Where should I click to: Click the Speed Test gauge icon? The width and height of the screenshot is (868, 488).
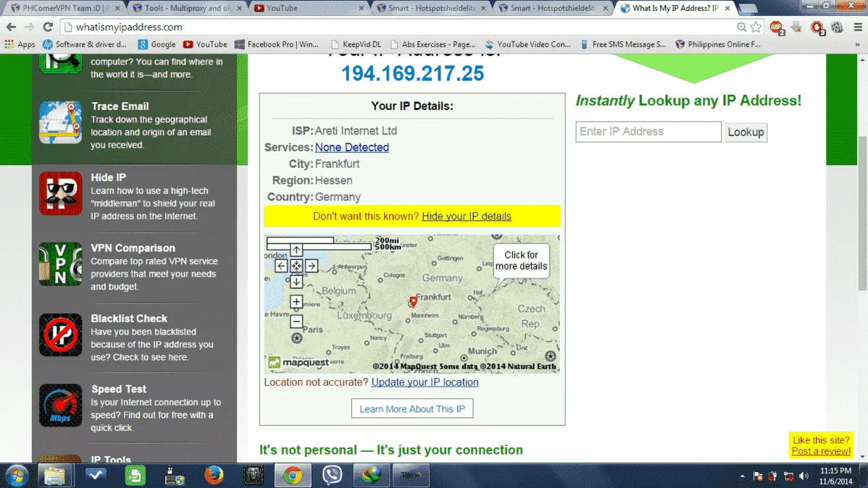(60, 405)
